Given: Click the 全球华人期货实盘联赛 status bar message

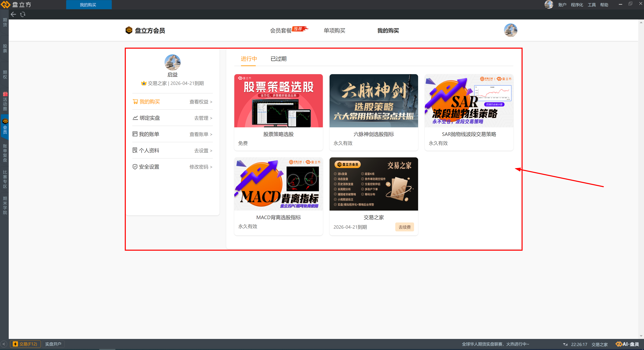Looking at the screenshot, I should (495, 344).
